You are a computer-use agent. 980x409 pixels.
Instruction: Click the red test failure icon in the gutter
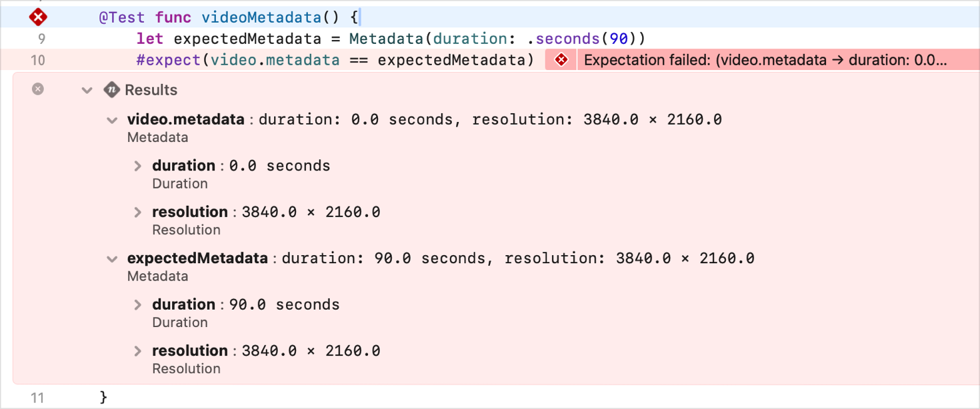tap(39, 17)
